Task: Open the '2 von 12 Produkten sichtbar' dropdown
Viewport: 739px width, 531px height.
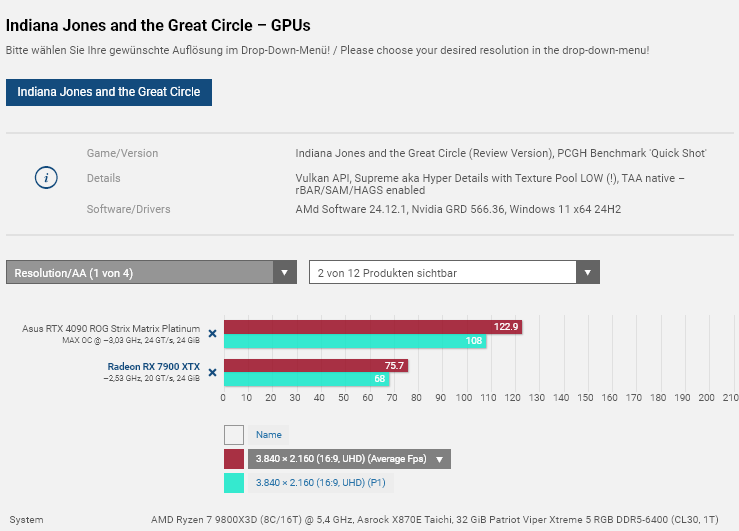Action: tap(443, 272)
